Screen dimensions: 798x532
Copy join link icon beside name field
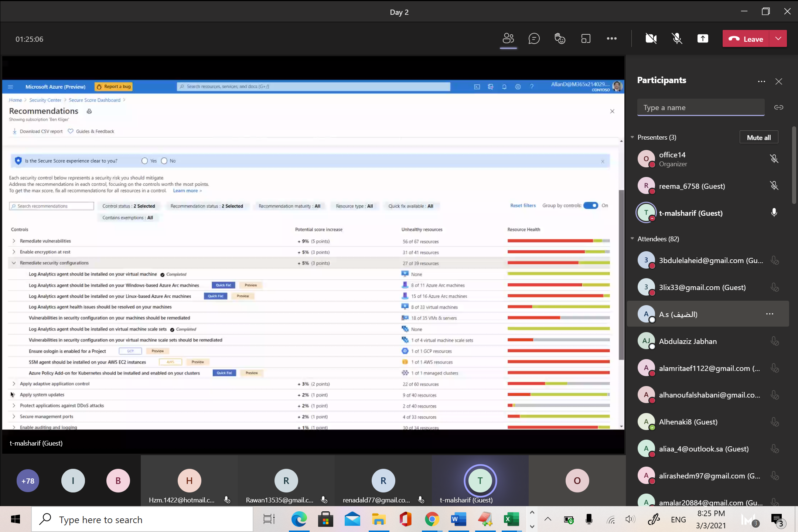pos(778,108)
